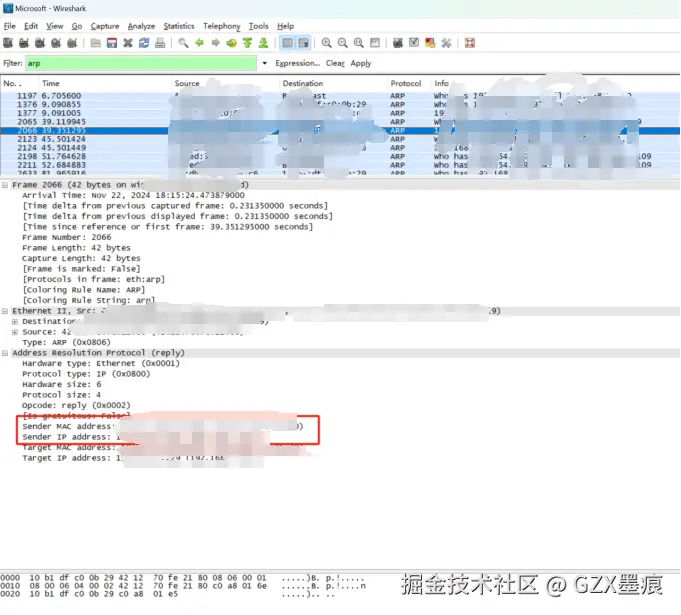Select packet 1376 at time 9.090855
681x615 pixels.
coord(340,105)
